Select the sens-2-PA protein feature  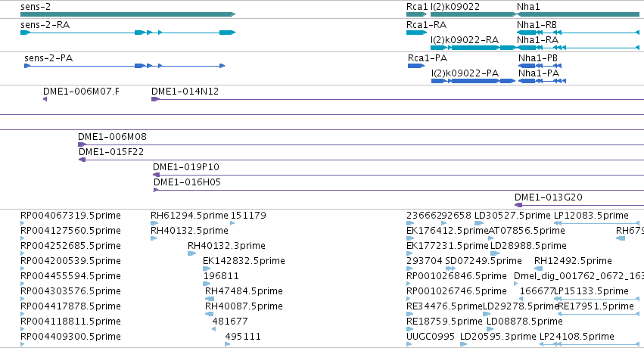pyautogui.click(x=124, y=66)
